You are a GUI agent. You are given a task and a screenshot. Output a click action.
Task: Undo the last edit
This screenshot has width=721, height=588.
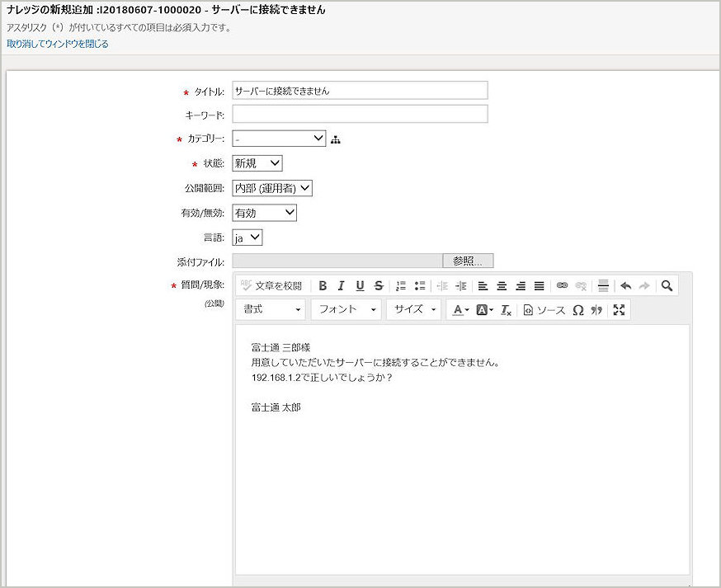(625, 286)
